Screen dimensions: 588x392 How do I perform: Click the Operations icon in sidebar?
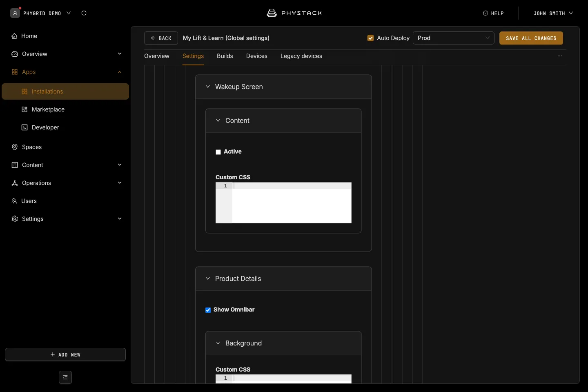pos(15,183)
